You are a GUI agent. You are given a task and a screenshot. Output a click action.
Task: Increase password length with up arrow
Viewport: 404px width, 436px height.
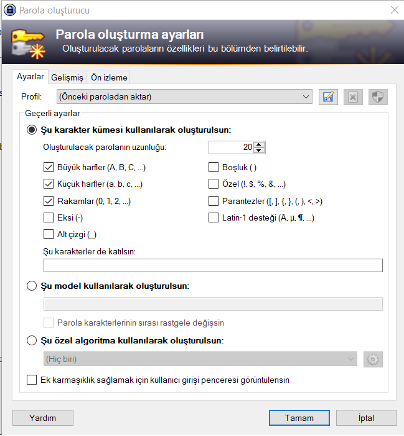tap(259, 144)
